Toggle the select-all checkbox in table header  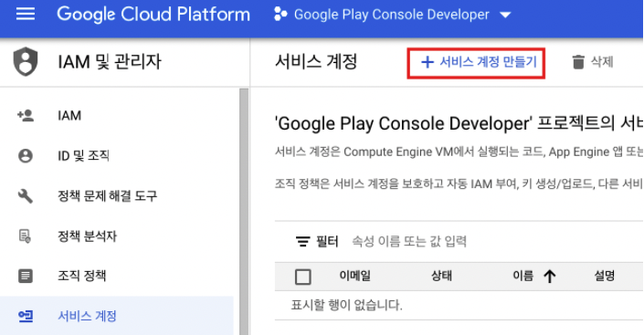[x=303, y=277]
